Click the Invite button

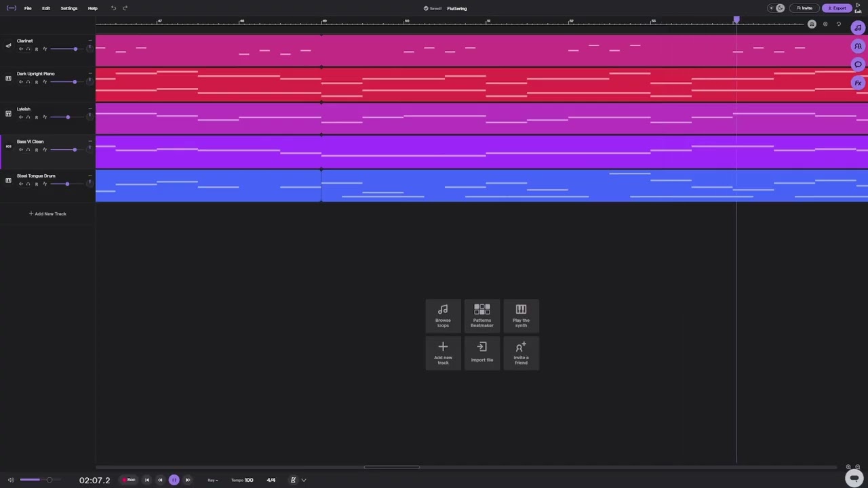pos(804,8)
